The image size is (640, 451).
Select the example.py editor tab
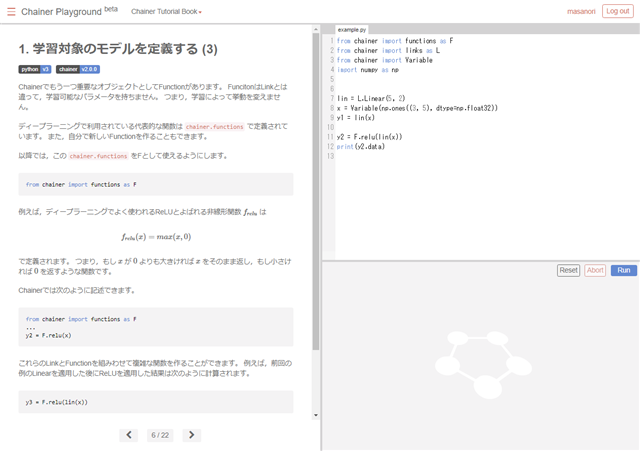click(352, 30)
